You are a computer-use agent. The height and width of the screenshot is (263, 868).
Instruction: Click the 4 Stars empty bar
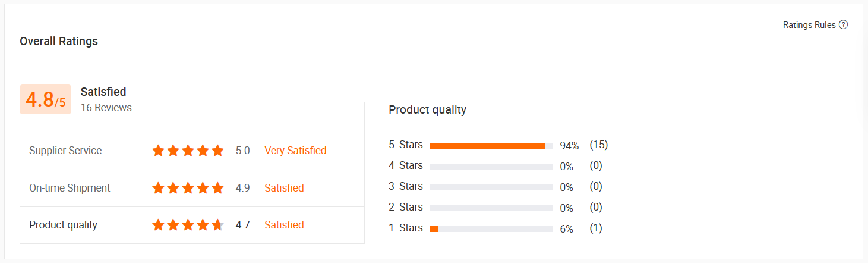pyautogui.click(x=491, y=166)
